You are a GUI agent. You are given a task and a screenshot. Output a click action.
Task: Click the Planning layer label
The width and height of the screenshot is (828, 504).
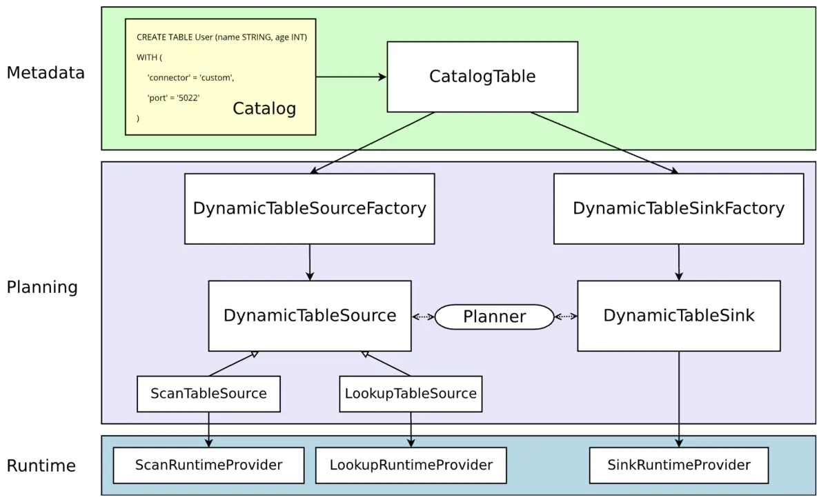click(x=42, y=288)
